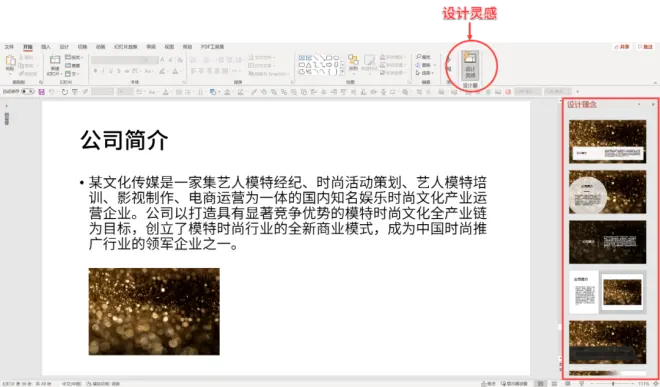
Task: Click the 公司简介 slide title
Action: 124,140
